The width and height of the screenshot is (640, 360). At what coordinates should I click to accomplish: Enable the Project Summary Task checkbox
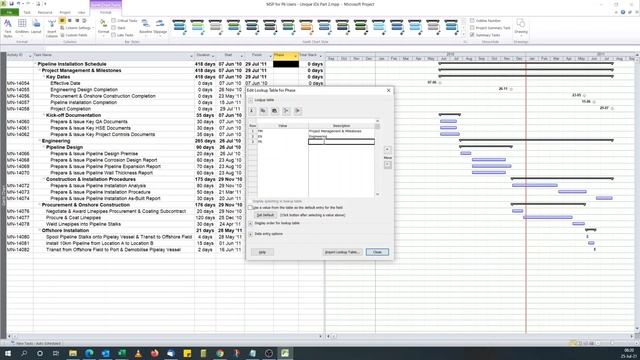[472, 28]
